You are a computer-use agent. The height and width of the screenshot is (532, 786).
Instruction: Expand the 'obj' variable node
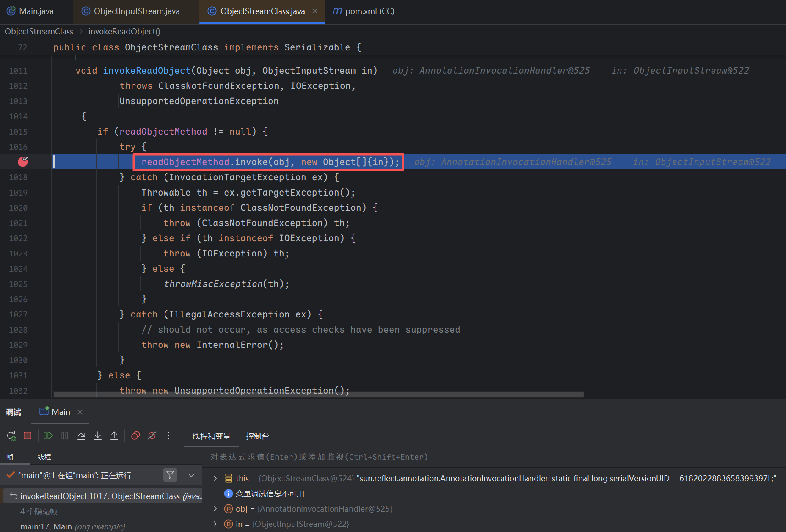point(215,509)
